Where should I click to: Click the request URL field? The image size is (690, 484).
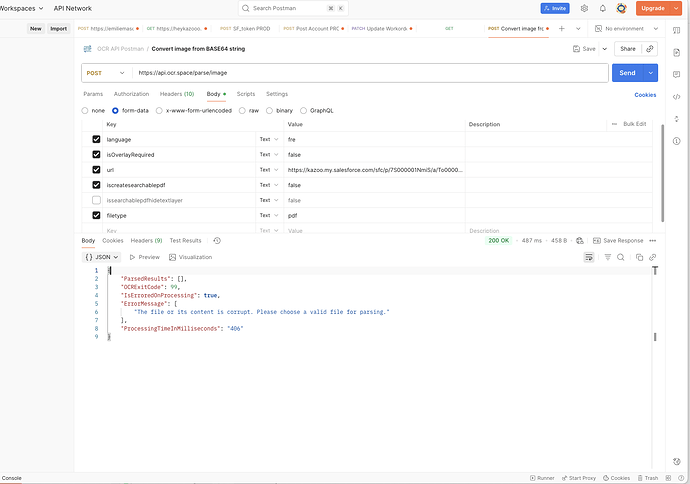(x=370, y=73)
